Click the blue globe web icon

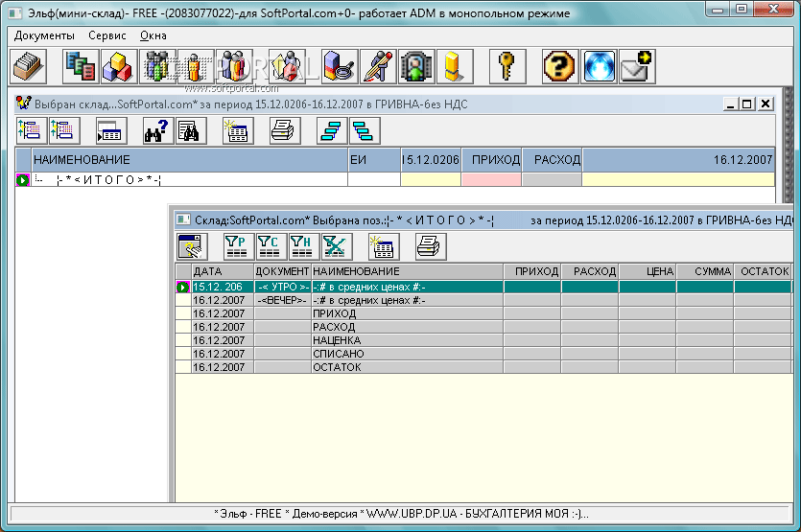coord(599,66)
